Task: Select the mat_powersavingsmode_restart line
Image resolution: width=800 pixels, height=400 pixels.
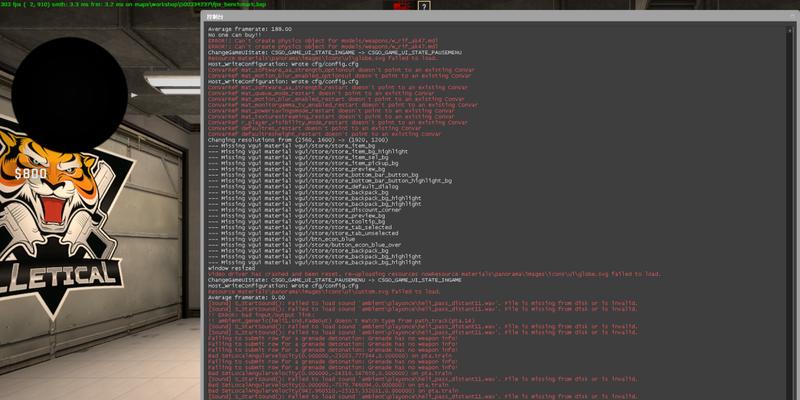Action: pyautogui.click(x=331, y=111)
